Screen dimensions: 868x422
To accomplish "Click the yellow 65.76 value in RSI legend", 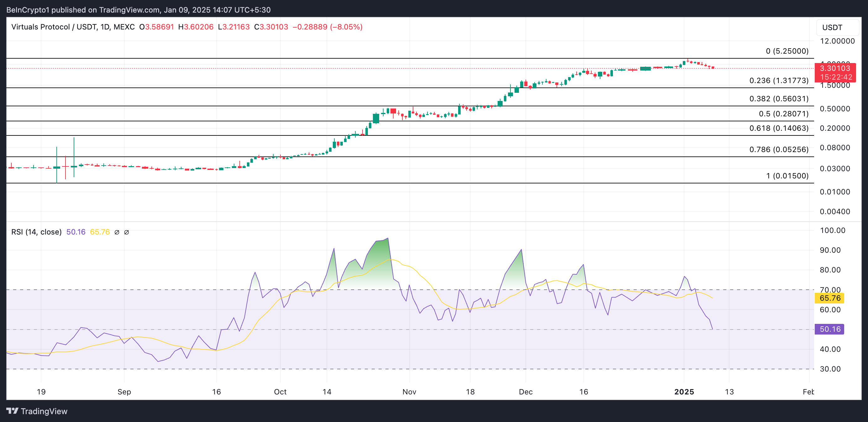I will pyautogui.click(x=100, y=232).
